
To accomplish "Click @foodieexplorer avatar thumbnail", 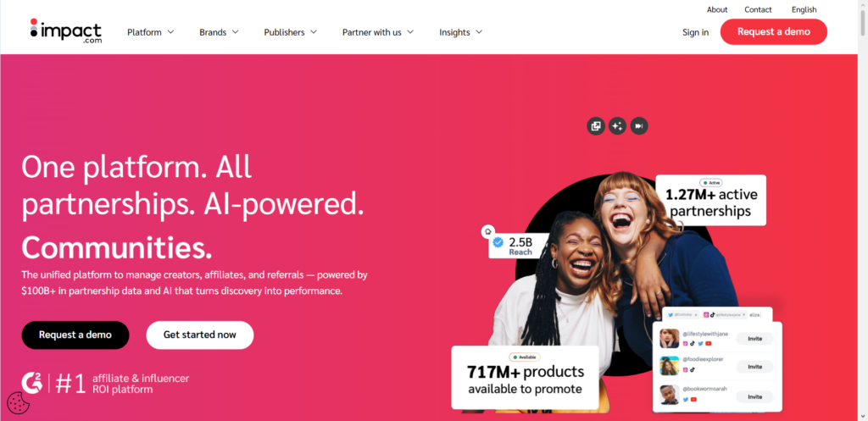I will click(670, 365).
